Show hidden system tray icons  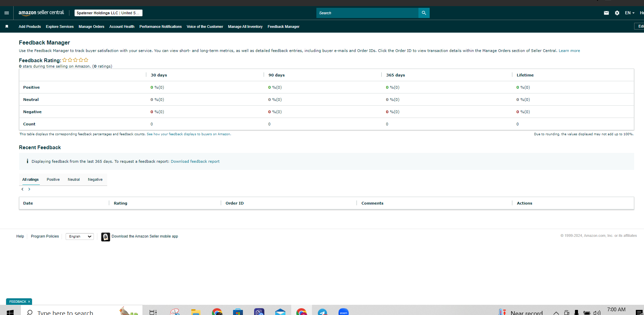(x=556, y=313)
